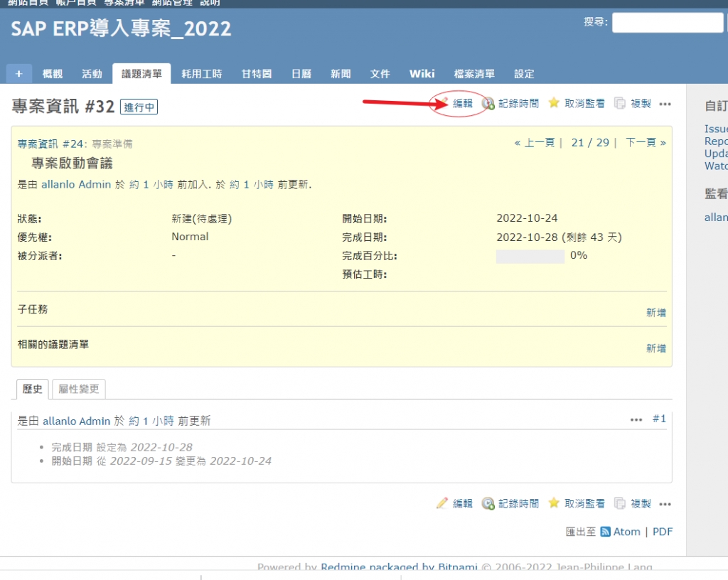The width and height of the screenshot is (728, 580).
Task: Select the 屬性變更 history tab
Action: pos(79,389)
